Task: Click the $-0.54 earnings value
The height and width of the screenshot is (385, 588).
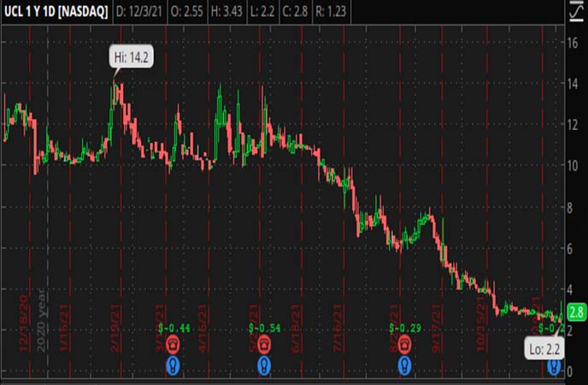Action: 264,329
